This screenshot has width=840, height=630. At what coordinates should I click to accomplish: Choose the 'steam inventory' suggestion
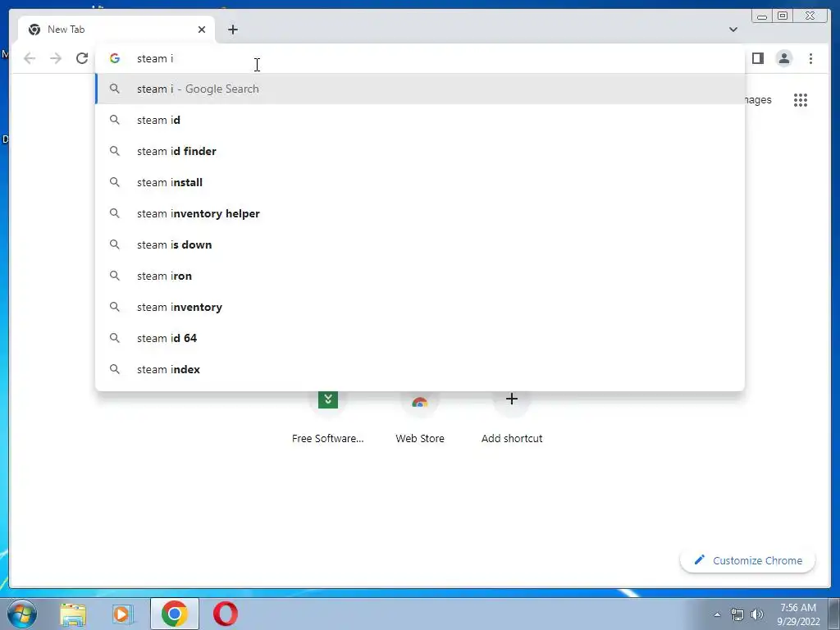pos(420,307)
